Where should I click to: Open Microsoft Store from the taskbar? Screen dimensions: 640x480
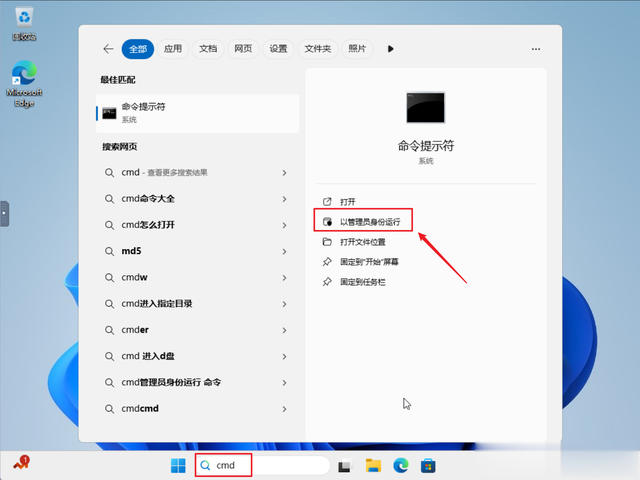[428, 466]
